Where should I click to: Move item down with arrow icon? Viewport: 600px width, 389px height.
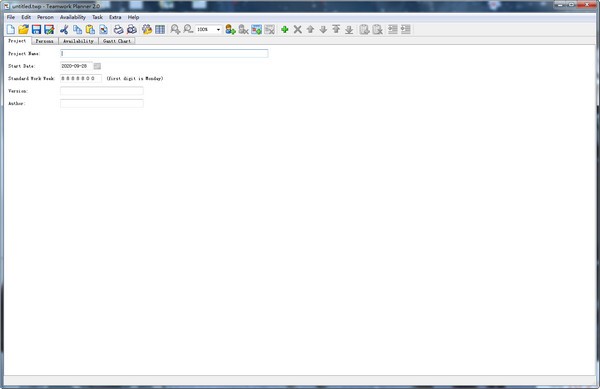click(323, 29)
